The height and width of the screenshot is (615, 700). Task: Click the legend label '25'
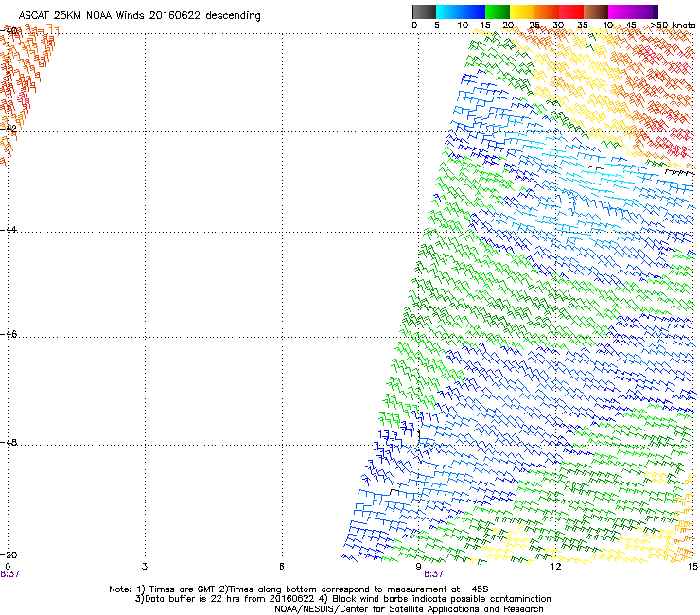tap(534, 26)
